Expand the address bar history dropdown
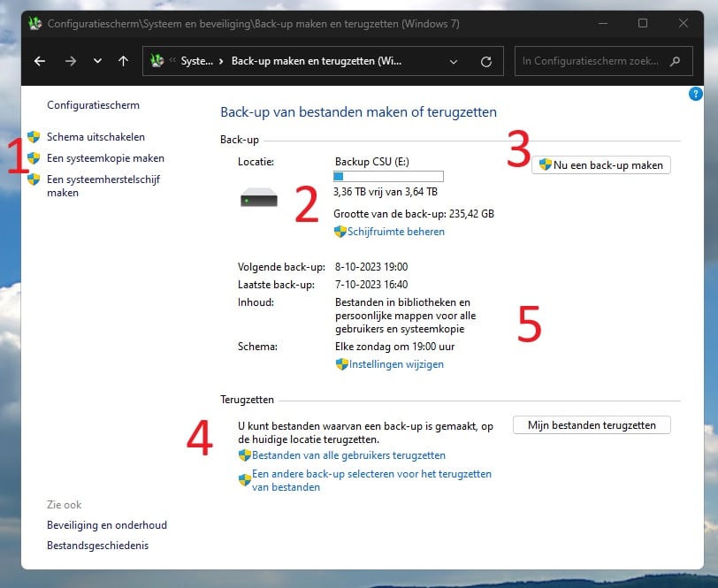This screenshot has height=588, width=718. [454, 62]
